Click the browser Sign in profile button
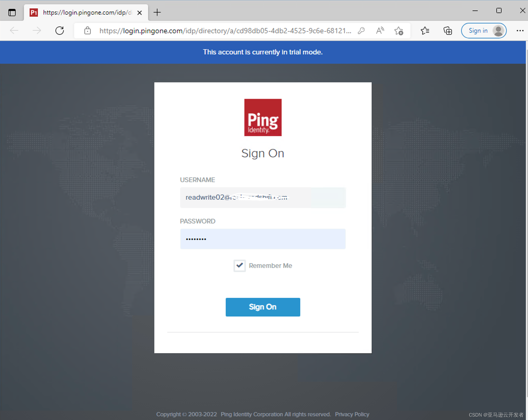Screen dimensions: 528x420 click(483, 31)
